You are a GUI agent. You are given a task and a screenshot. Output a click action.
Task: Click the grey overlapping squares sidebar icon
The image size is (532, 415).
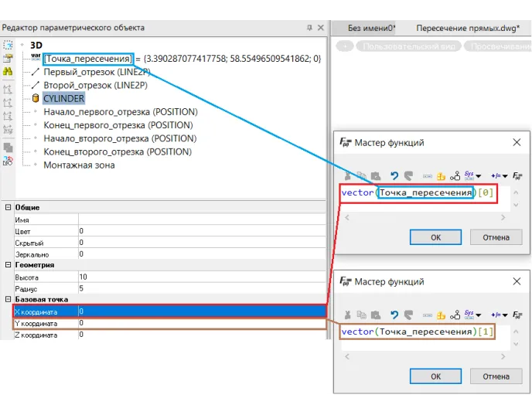pyautogui.click(x=8, y=148)
